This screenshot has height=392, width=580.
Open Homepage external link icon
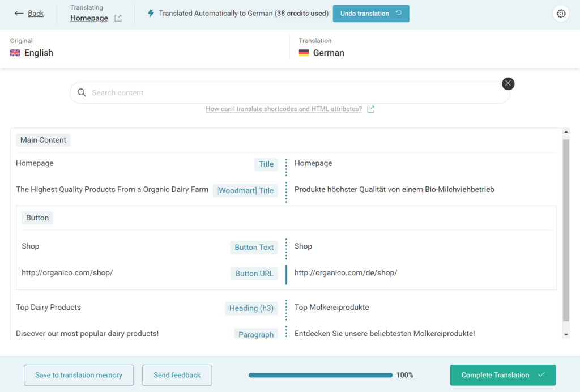click(x=118, y=18)
